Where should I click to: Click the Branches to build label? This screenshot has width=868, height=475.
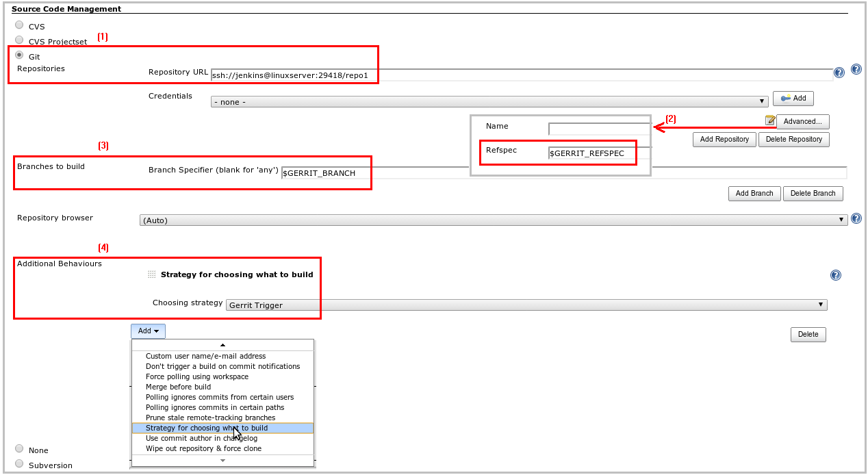coord(51,166)
